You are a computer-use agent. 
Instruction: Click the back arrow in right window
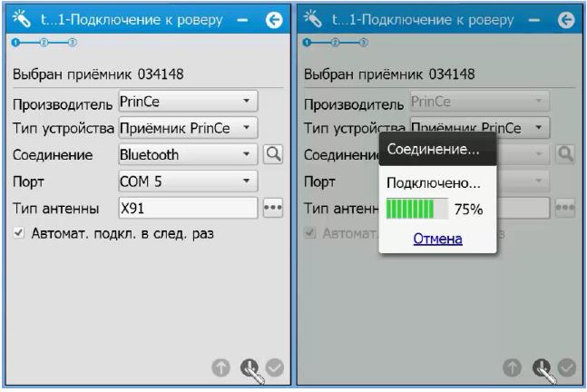tap(565, 20)
